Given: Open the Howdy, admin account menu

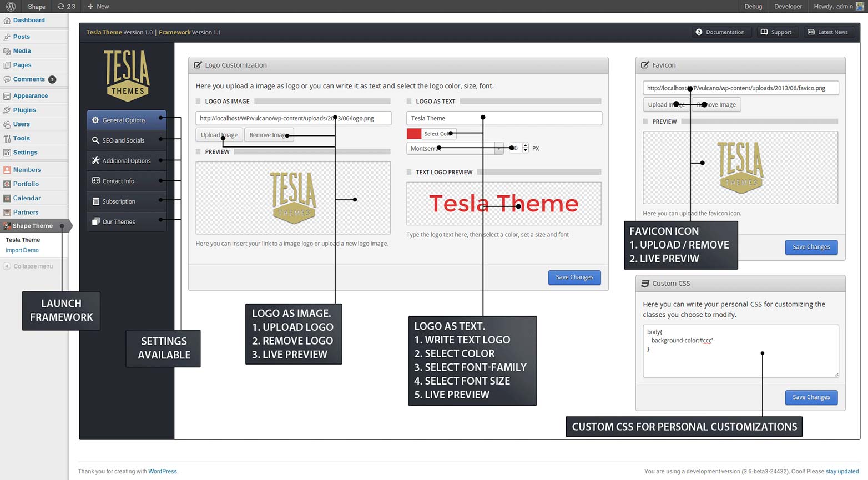Looking at the screenshot, I should click(839, 6).
